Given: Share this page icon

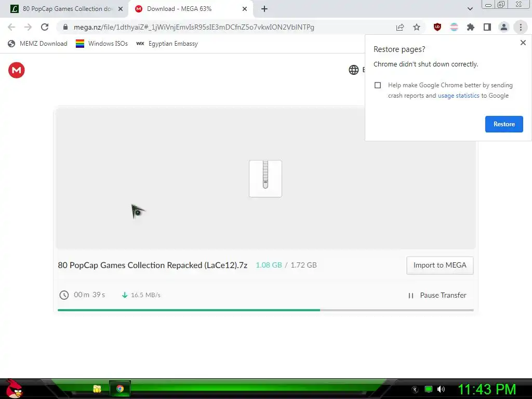Looking at the screenshot, I should point(400,28).
